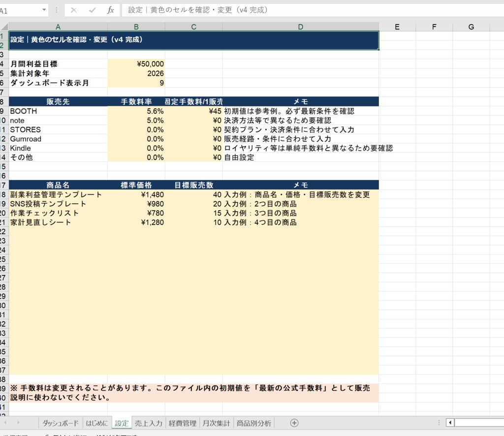This screenshot has width=504, height=436.
Task: Add a new sheet with plus icon
Action: tap(294, 423)
